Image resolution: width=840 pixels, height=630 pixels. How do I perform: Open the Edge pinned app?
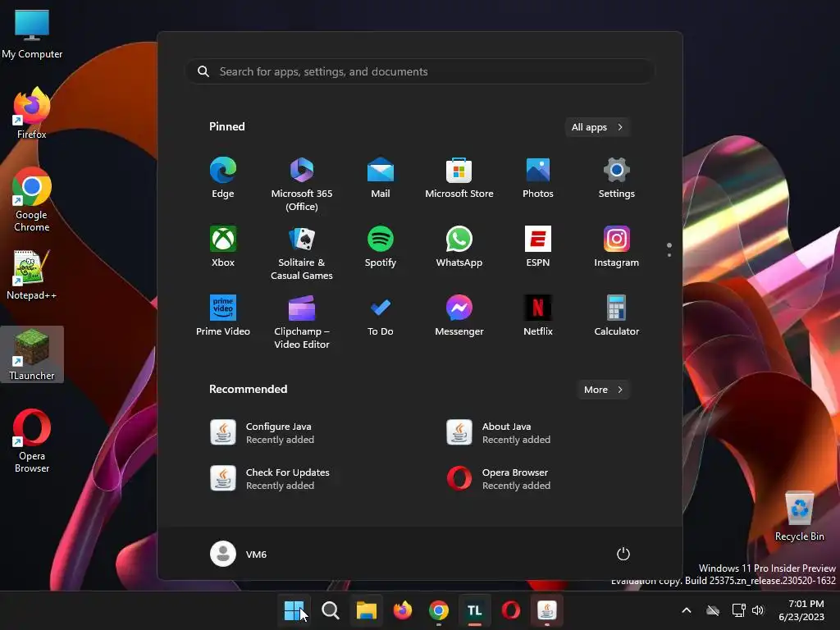(x=223, y=178)
